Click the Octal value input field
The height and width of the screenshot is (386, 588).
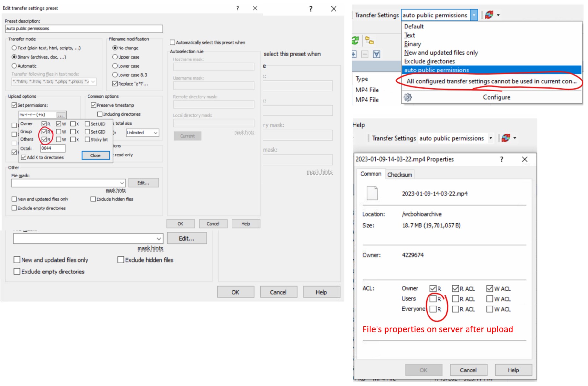tap(53, 148)
